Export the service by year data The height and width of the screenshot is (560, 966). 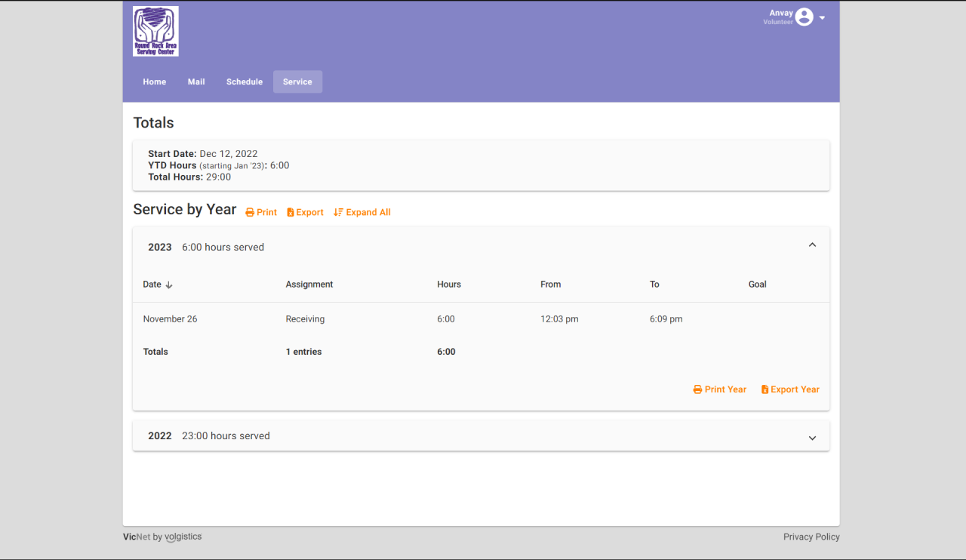pos(305,213)
